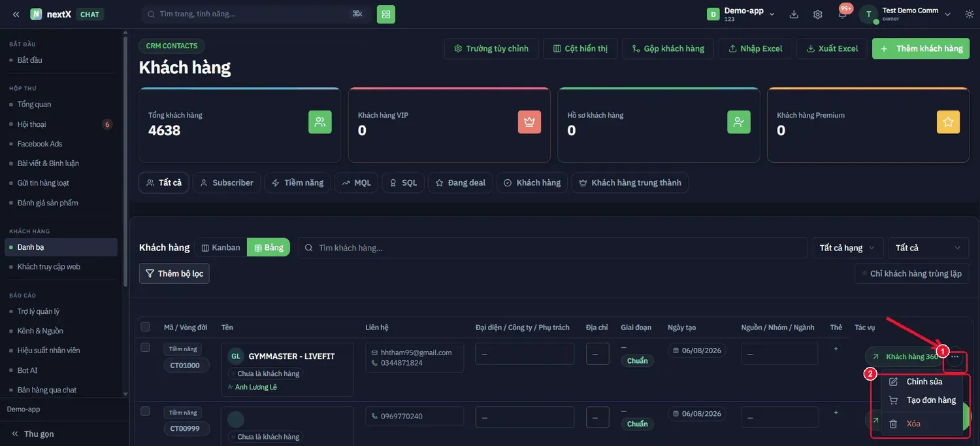Switch theme with the sun icon
Viewport: 980px width, 446px height.
970,14
